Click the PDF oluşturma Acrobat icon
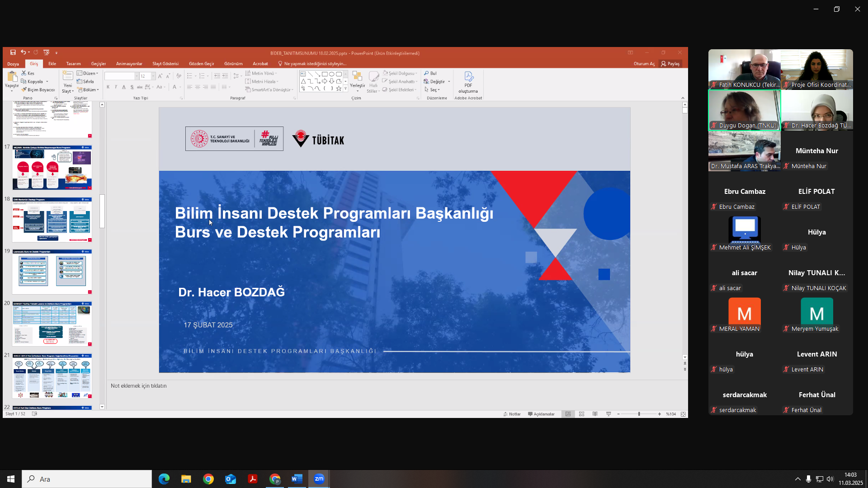Screen dimensions: 868x488 [468, 77]
